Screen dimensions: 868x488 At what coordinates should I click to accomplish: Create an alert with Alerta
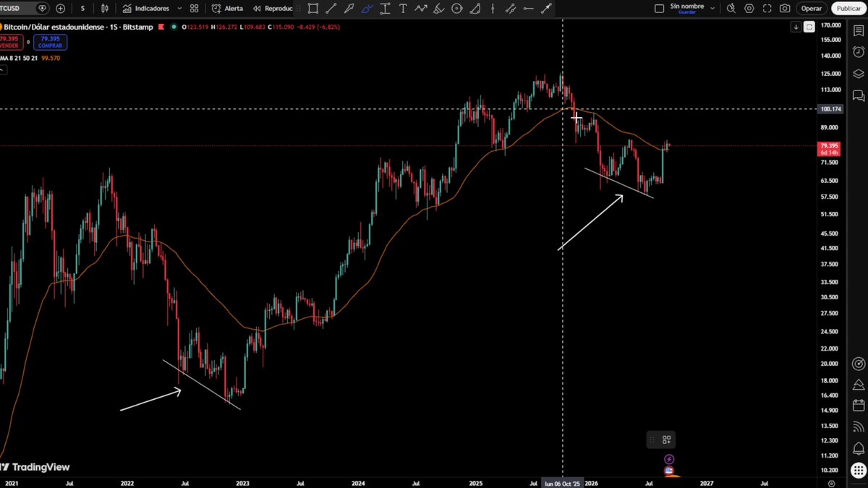click(227, 9)
